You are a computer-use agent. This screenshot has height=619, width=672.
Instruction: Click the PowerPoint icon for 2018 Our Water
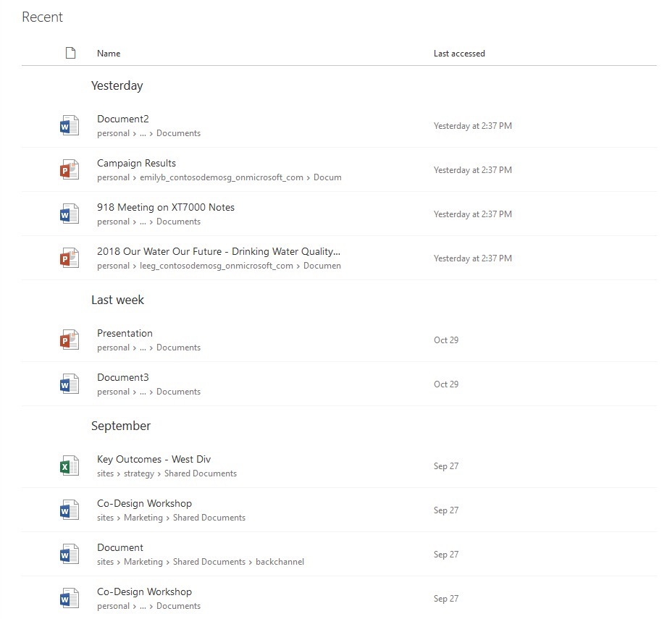[x=69, y=258]
